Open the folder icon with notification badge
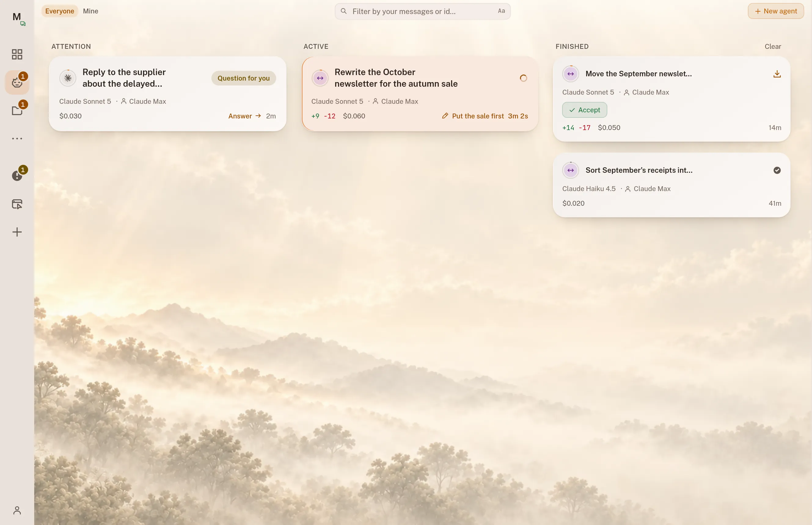This screenshot has width=812, height=525. (17, 110)
